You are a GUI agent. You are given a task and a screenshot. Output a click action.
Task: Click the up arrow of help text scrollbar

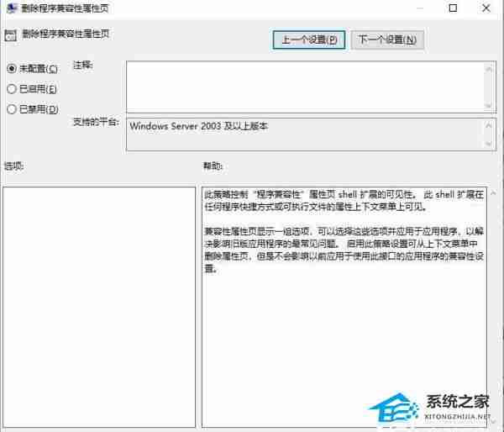(x=493, y=193)
